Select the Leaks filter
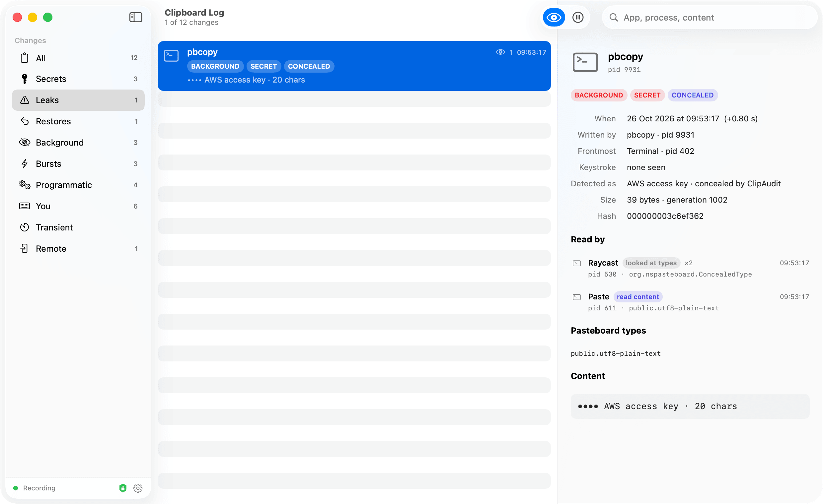Image resolution: width=823 pixels, height=504 pixels. (78, 100)
